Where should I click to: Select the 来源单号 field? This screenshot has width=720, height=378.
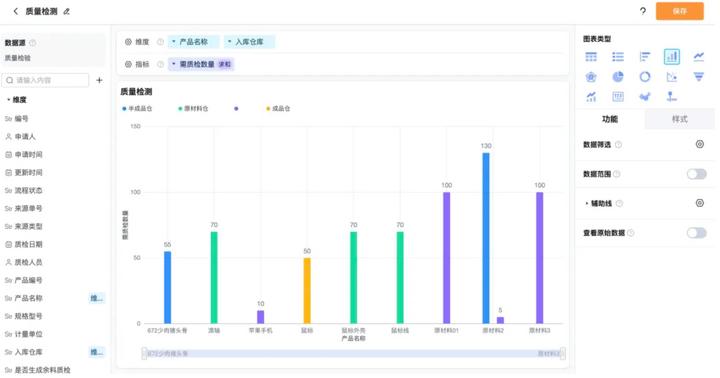(x=28, y=209)
